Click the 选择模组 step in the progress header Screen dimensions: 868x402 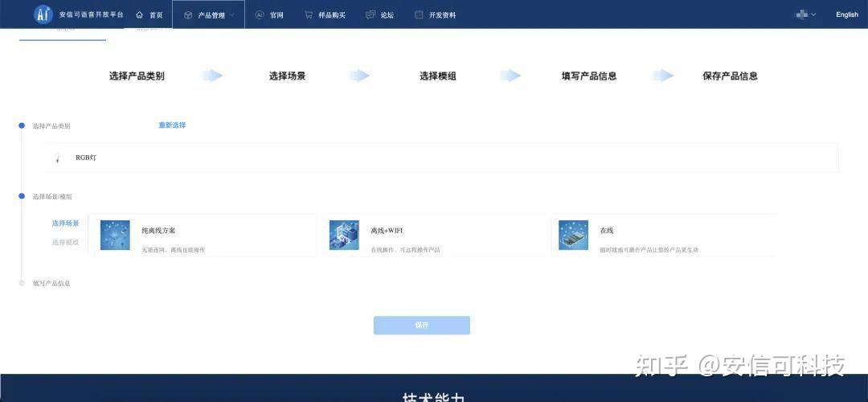point(438,76)
